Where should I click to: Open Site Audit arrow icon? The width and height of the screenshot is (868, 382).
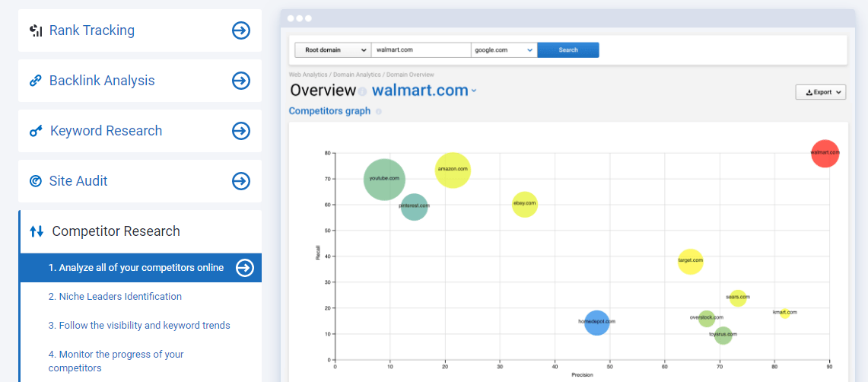[x=241, y=181]
